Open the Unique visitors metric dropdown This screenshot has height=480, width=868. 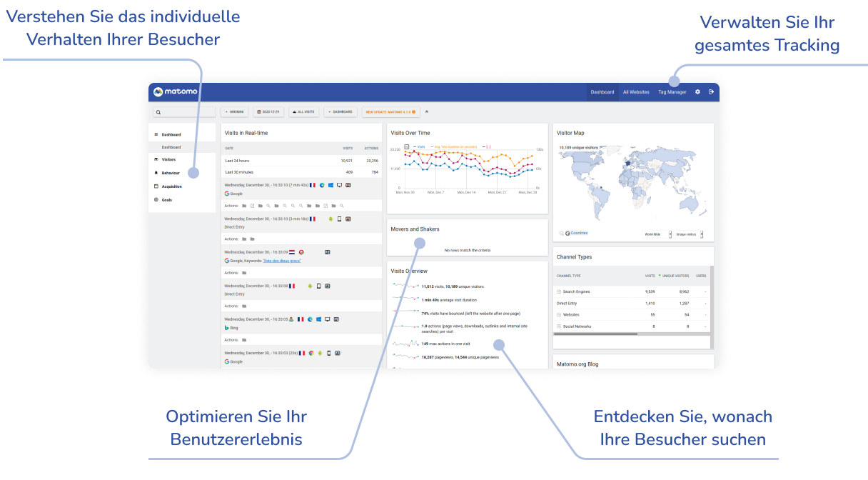[x=690, y=234]
